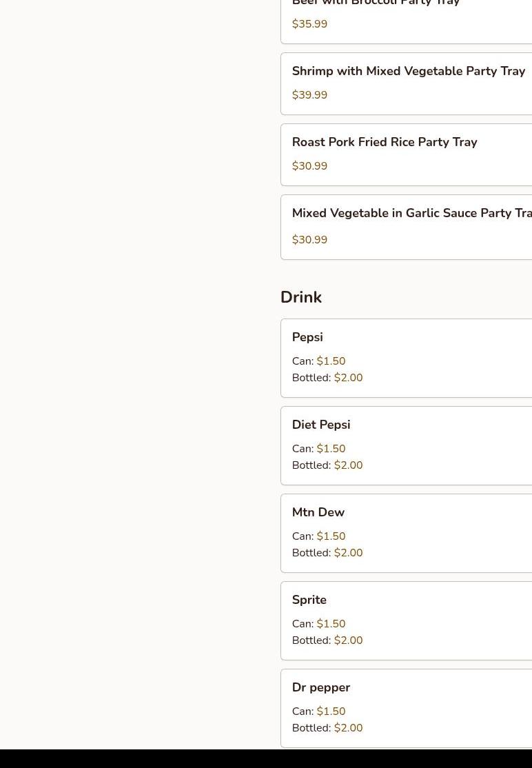Click Mtn Dew's Can $1.50 option

[x=331, y=536]
